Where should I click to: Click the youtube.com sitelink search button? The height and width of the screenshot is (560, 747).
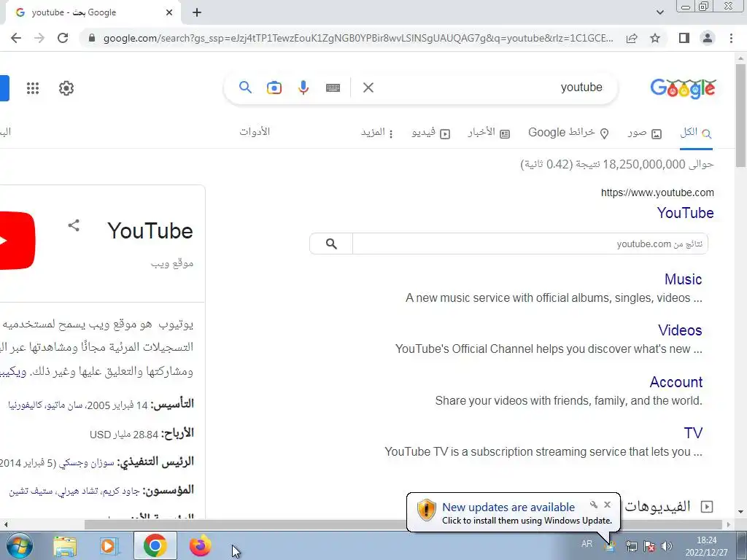coord(332,244)
